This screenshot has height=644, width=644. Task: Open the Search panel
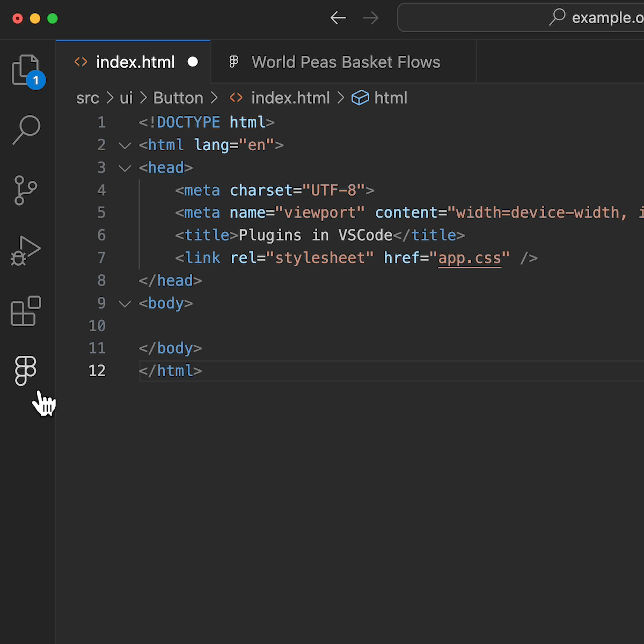[25, 129]
